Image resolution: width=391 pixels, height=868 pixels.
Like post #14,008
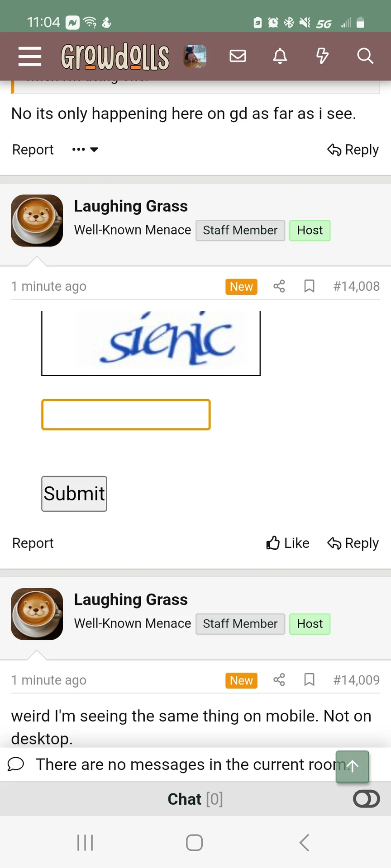tap(288, 543)
